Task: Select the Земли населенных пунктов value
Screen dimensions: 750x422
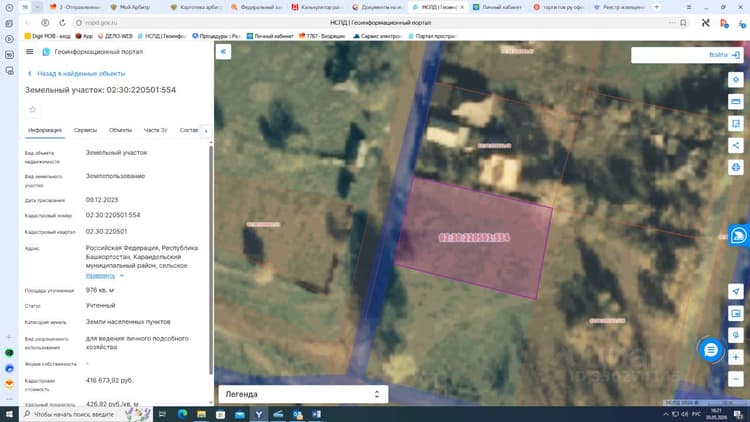Action: (x=128, y=322)
